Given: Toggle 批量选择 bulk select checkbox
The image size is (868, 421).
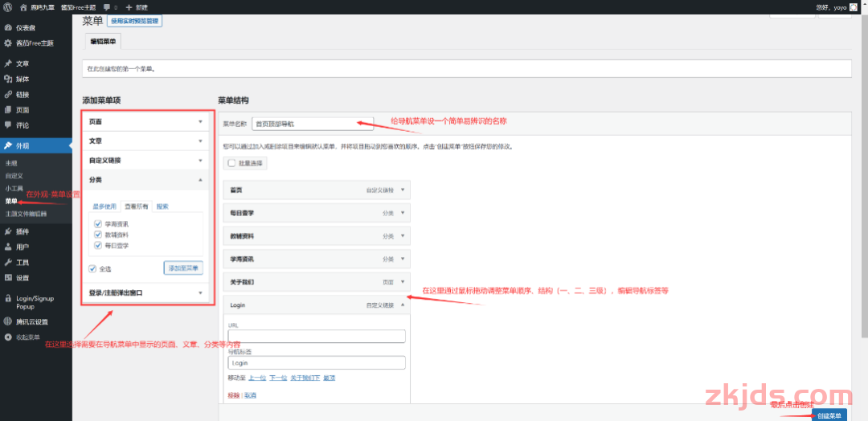Looking at the screenshot, I should 231,163.
